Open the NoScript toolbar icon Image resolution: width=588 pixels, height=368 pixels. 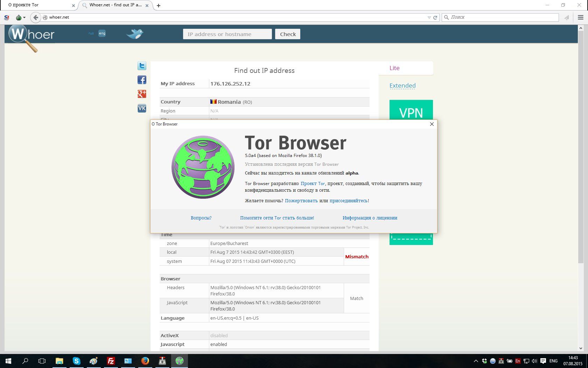click(7, 17)
